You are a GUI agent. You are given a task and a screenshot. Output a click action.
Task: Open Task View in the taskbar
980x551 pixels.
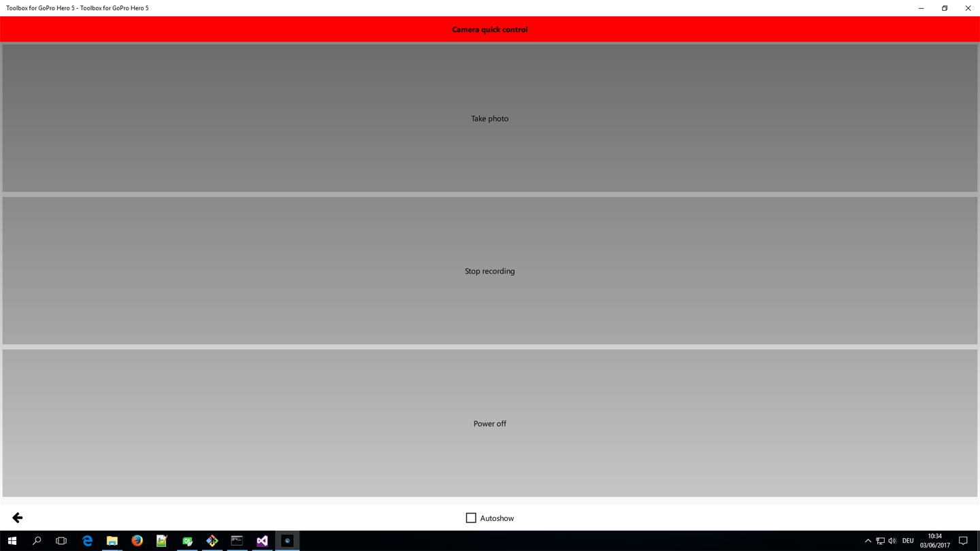(x=61, y=541)
